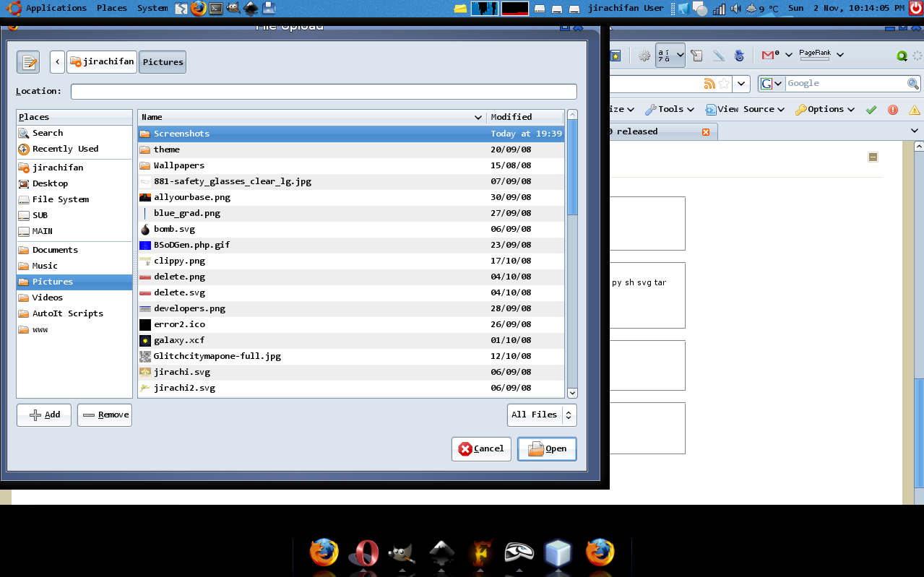Image resolution: width=924 pixels, height=577 pixels.
Task: Click the Location text field
Action: pyautogui.click(x=324, y=92)
